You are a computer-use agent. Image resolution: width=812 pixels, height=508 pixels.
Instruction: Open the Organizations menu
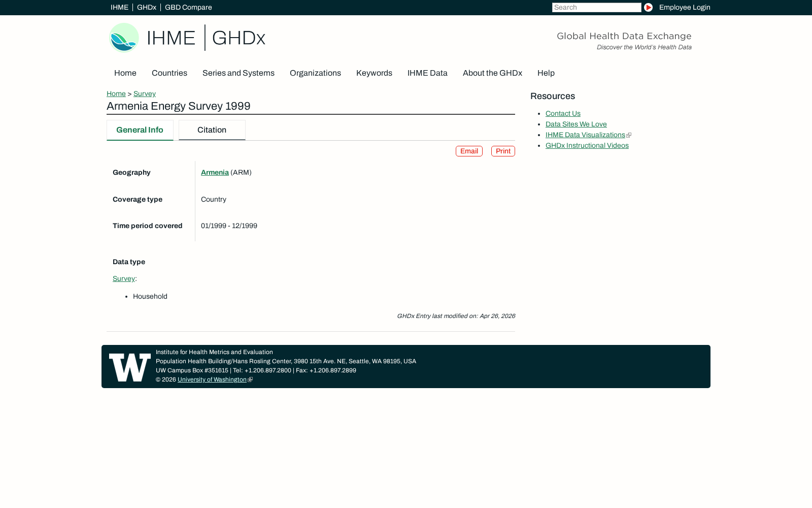[315, 73]
